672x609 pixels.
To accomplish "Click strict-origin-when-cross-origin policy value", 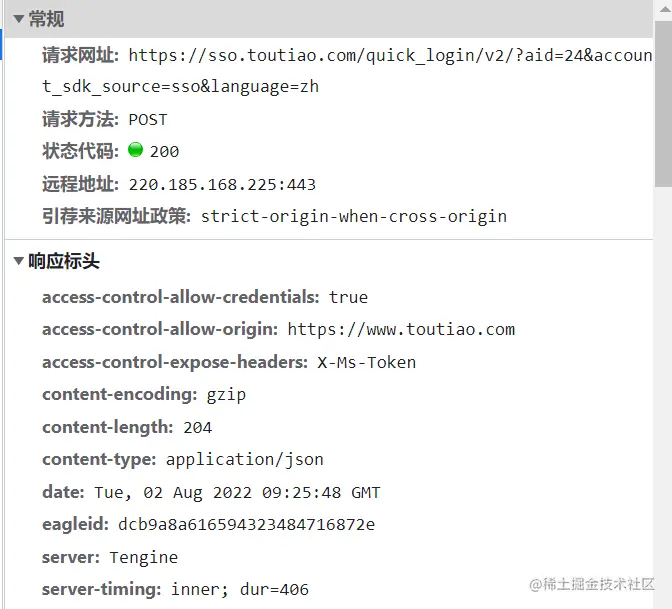I will click(354, 216).
